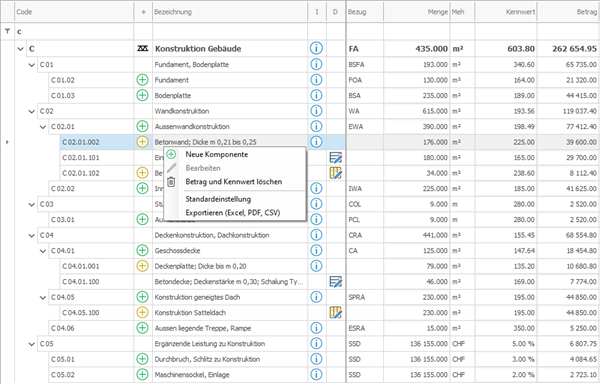The image size is (600, 384).
Task: Select tree row C 04.05.100
Action: click(81, 312)
